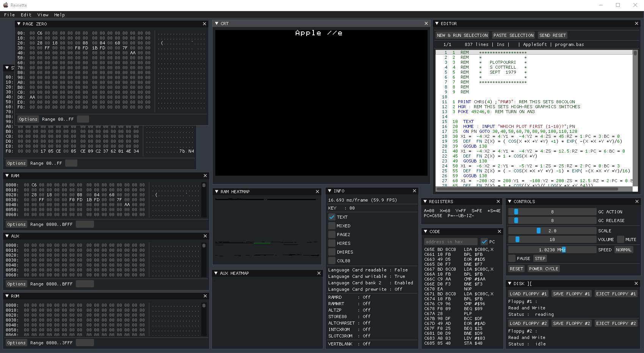644x353 pixels.
Task: Close the AUX memory panel
Action: (205, 236)
